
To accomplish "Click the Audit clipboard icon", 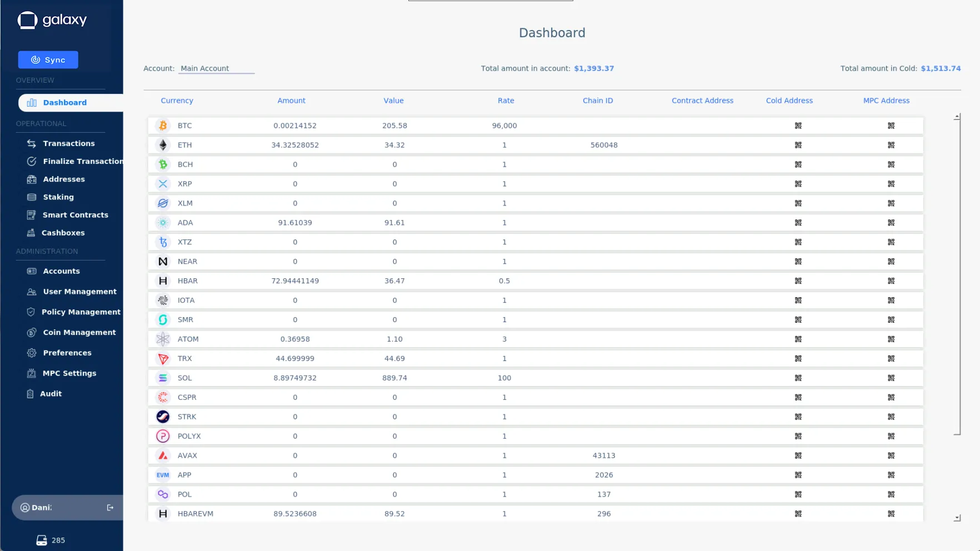I will [x=30, y=394].
